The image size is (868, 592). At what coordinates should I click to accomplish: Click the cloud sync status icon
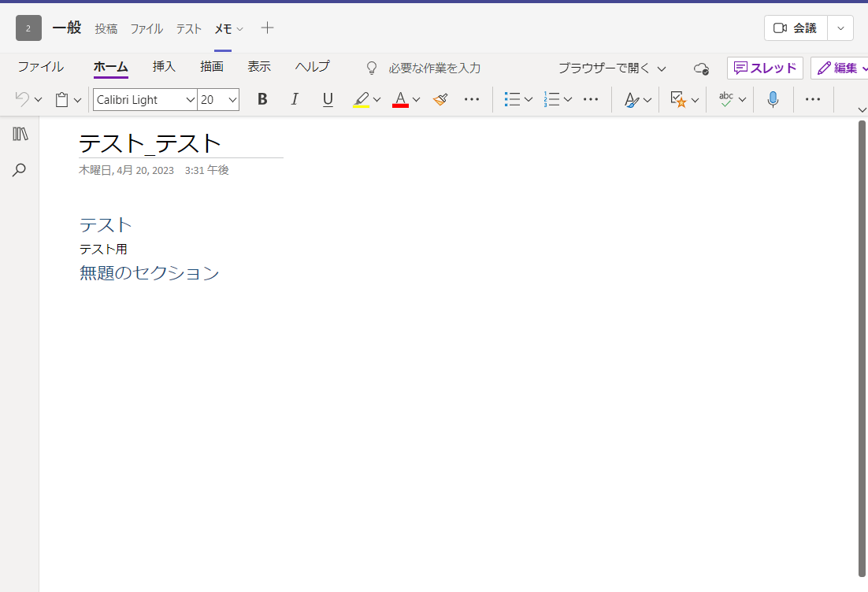click(700, 68)
